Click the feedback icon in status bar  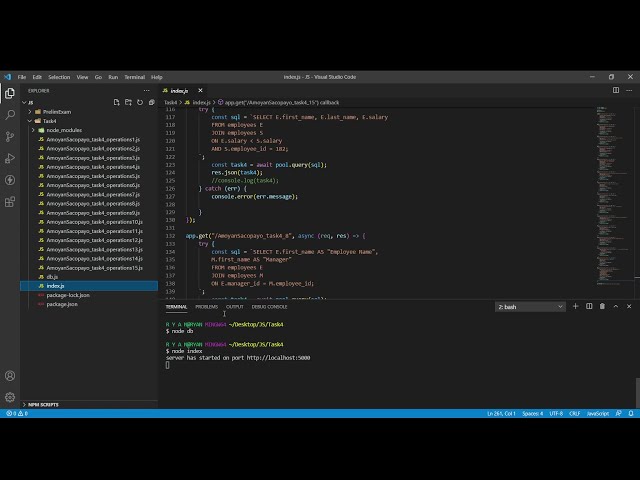[x=618, y=413]
